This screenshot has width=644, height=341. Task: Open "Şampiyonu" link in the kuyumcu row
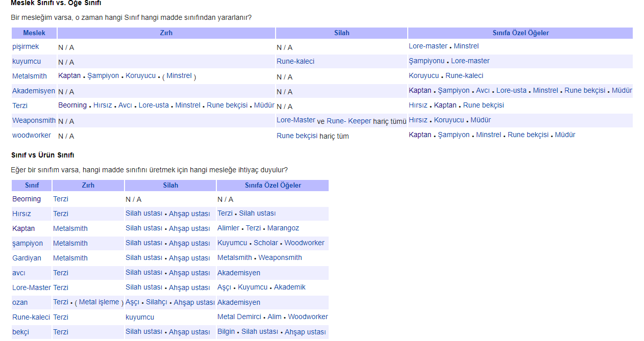pyautogui.click(x=427, y=61)
